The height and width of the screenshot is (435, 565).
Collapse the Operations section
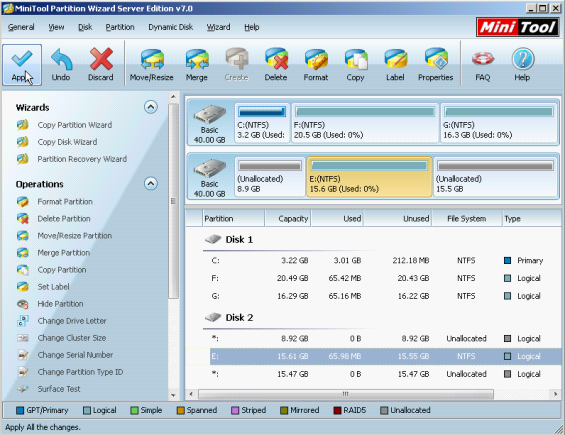tap(151, 184)
